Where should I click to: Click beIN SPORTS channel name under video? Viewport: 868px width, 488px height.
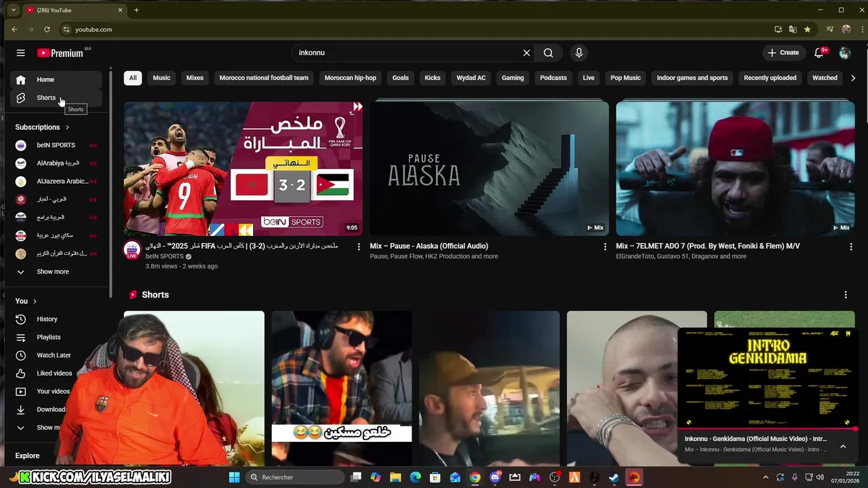click(165, 257)
